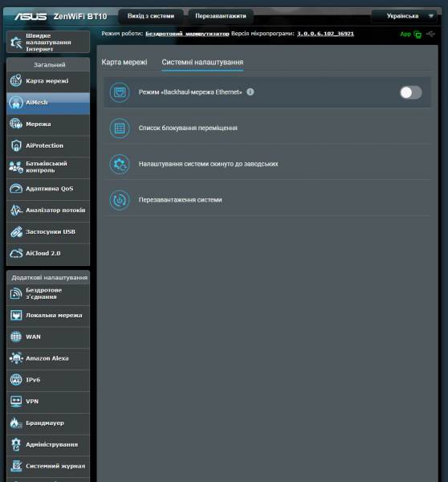Click the AiCloud 2.0 cloud icon
448x482 pixels.
pyautogui.click(x=16, y=253)
